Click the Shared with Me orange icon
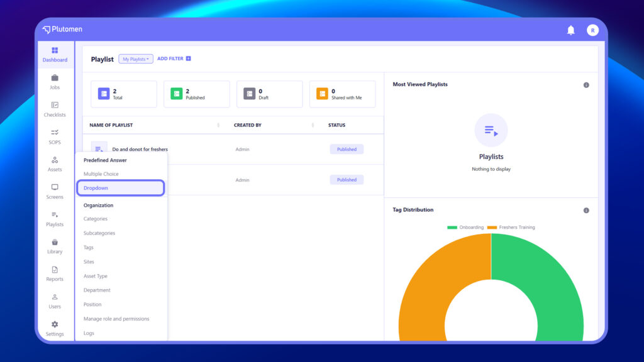This screenshot has width=644, height=362. (322, 94)
